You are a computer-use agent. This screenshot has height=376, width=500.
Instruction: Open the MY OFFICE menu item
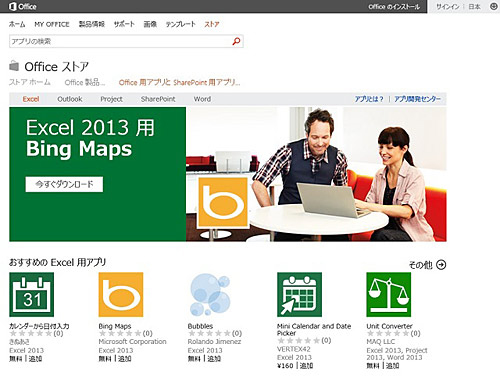coord(52,24)
